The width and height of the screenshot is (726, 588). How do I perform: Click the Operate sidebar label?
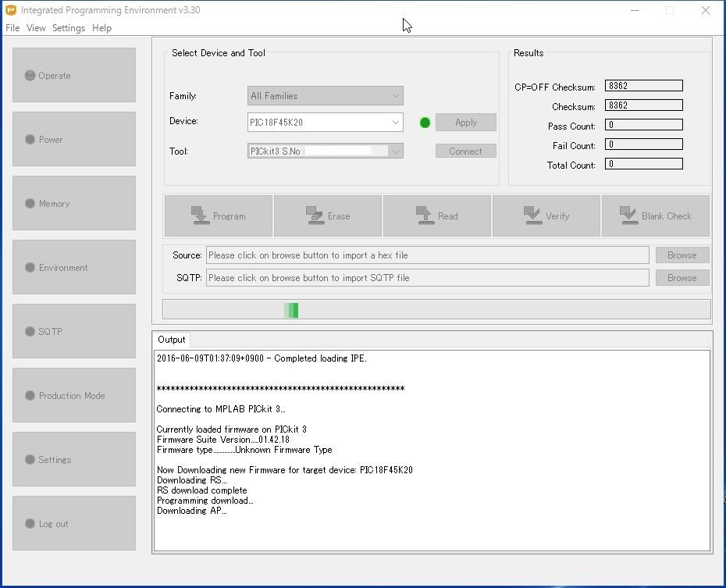(x=55, y=76)
